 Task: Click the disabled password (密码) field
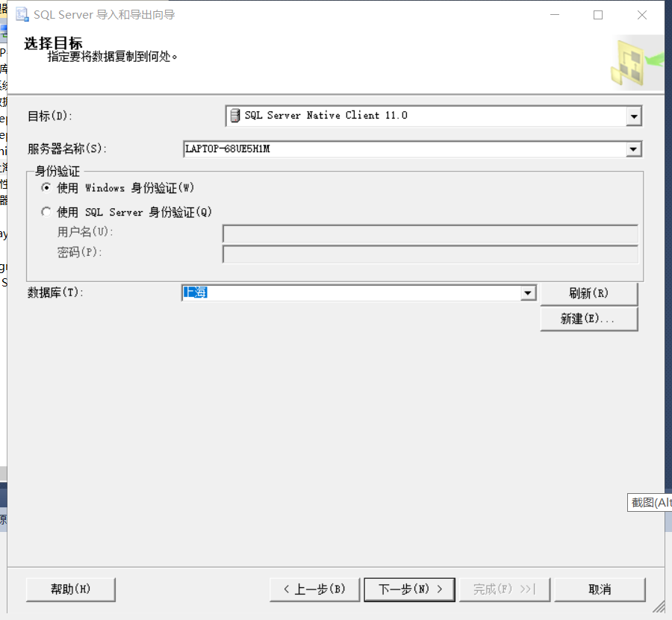click(x=430, y=254)
